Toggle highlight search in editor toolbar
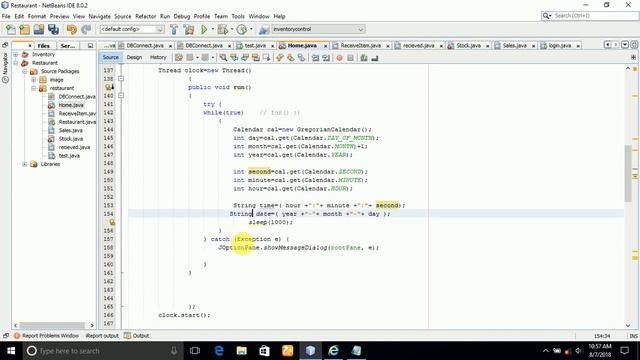This screenshot has width=640, height=360. pyautogui.click(x=256, y=58)
